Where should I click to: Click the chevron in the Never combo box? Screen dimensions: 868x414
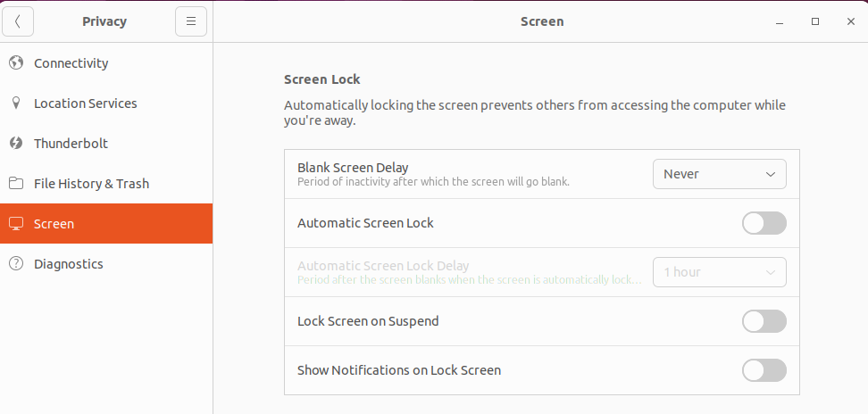(771, 174)
